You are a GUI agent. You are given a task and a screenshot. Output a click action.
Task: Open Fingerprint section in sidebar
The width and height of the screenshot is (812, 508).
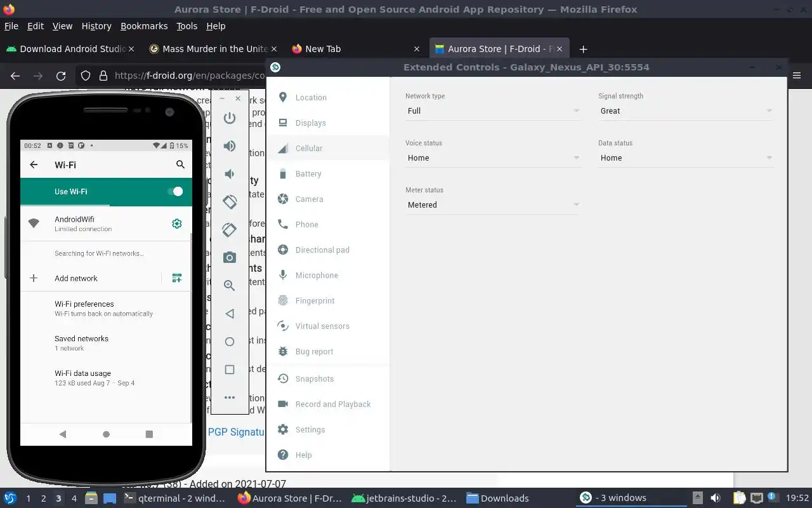coord(327,301)
